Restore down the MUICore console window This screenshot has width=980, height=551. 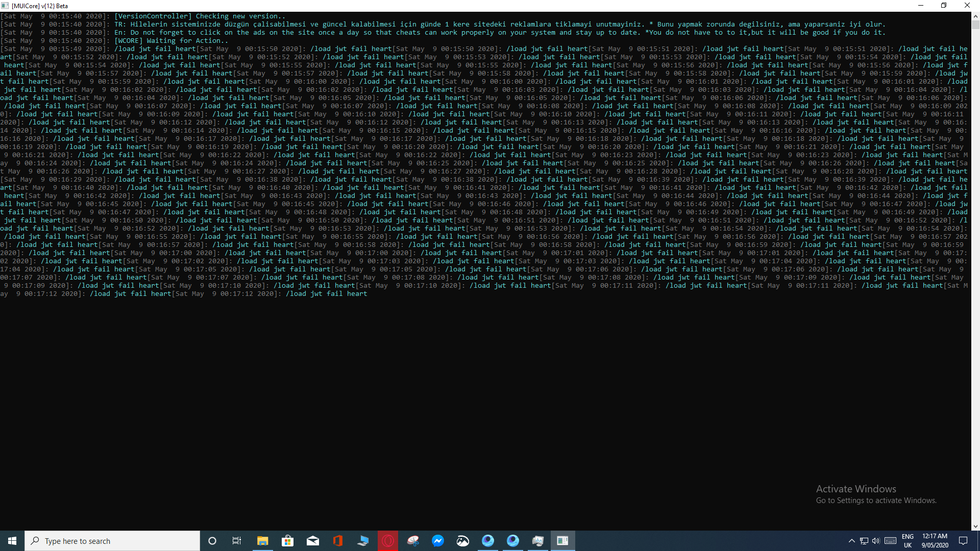coord(944,6)
